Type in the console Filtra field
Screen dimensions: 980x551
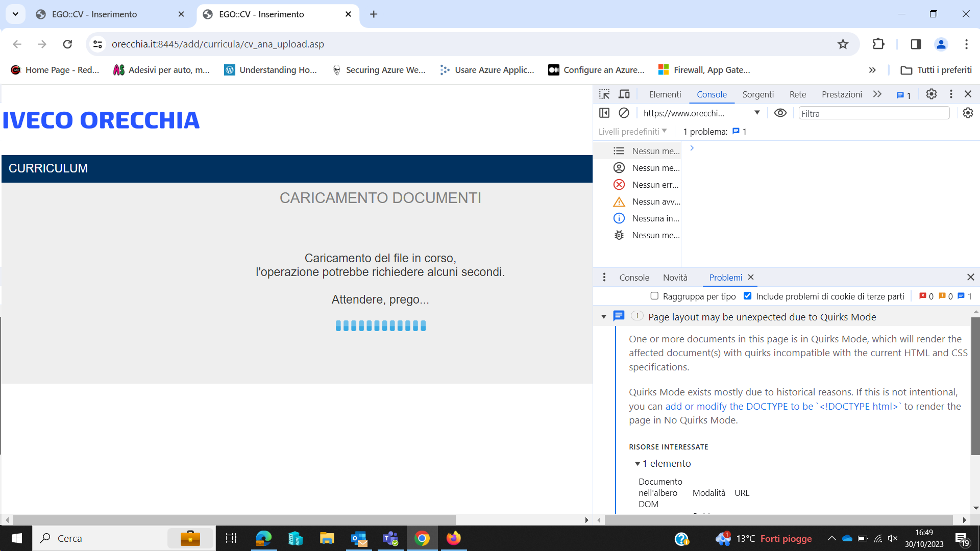874,113
